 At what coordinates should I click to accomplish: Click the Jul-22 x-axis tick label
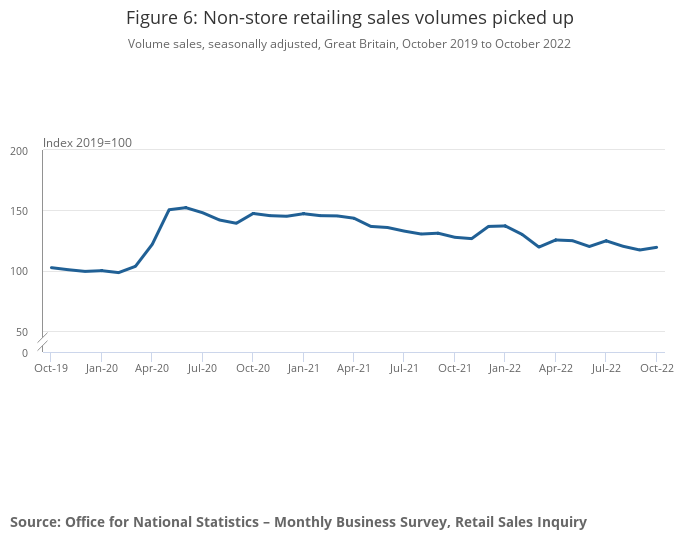click(606, 368)
